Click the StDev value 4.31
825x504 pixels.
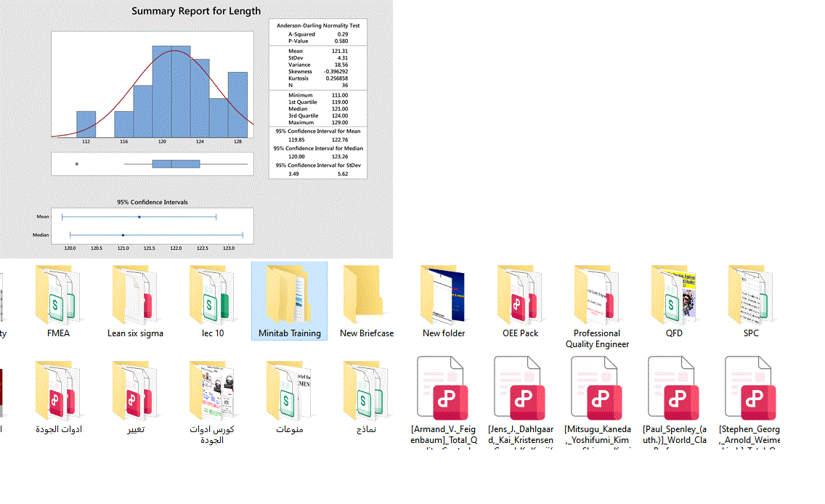[343, 58]
